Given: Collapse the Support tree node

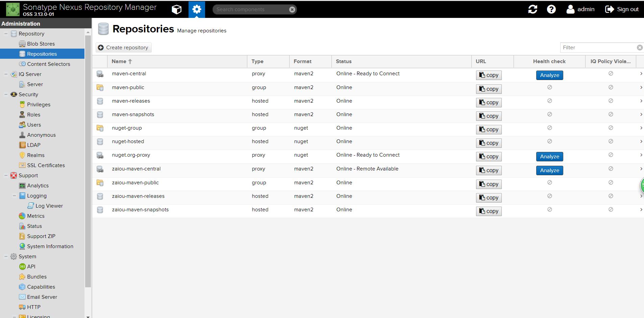Looking at the screenshot, I should tap(6, 176).
